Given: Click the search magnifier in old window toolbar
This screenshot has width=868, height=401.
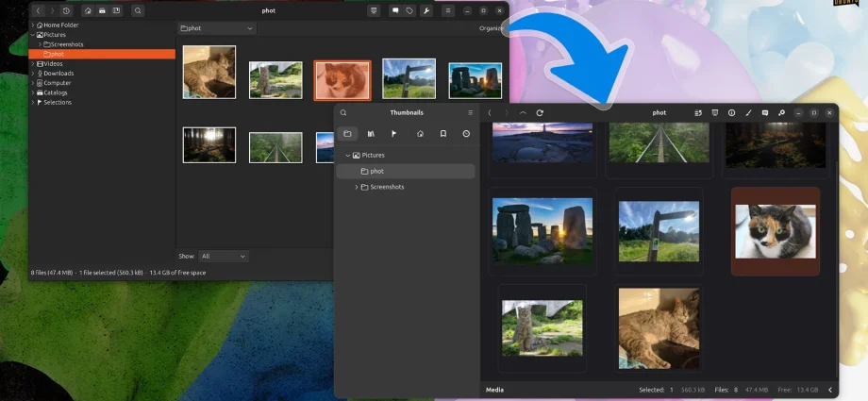Looking at the screenshot, I should coord(138,10).
